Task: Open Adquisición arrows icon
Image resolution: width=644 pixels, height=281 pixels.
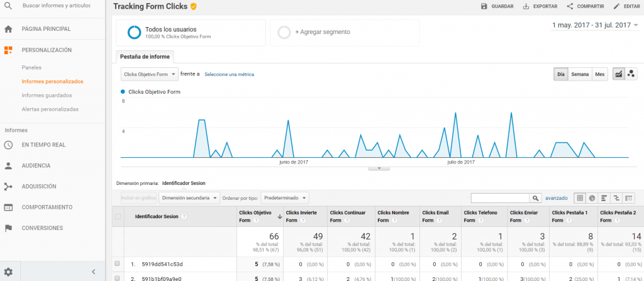Action: pyautogui.click(x=8, y=187)
